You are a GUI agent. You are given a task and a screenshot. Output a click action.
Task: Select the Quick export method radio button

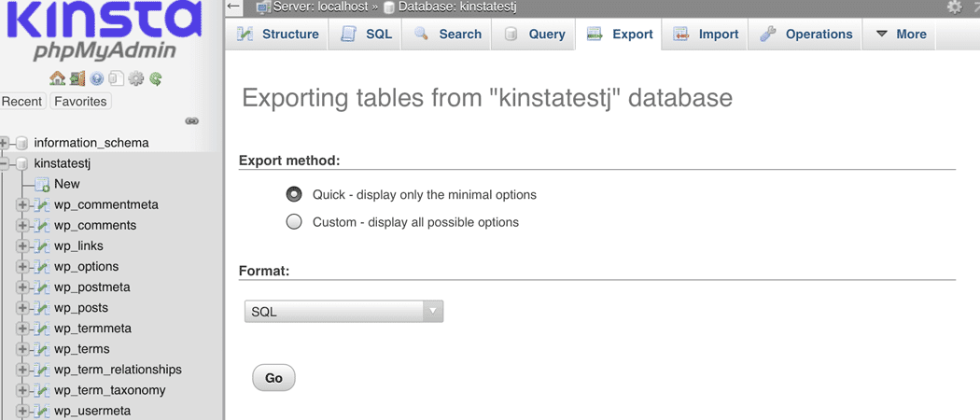point(294,195)
